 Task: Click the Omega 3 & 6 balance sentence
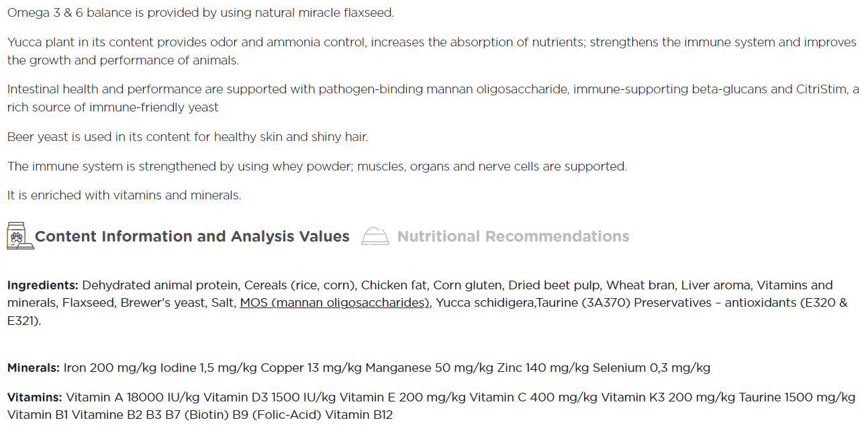point(201,13)
